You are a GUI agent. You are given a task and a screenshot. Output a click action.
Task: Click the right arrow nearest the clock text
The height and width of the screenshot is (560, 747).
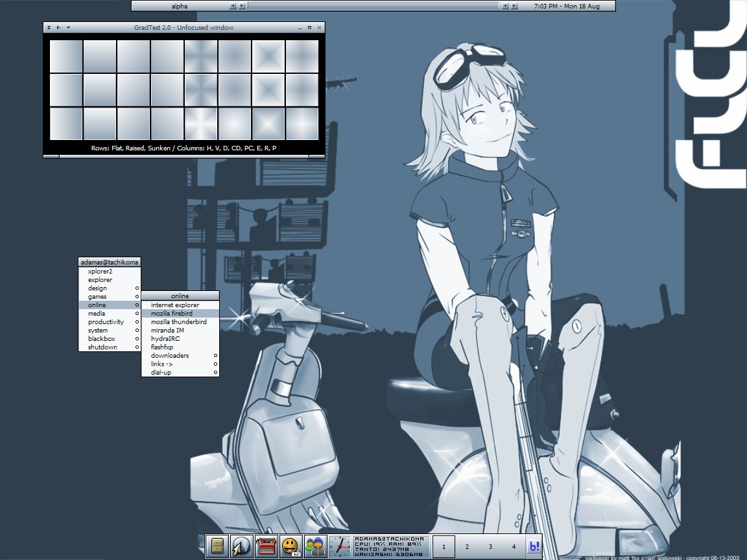[x=514, y=6]
